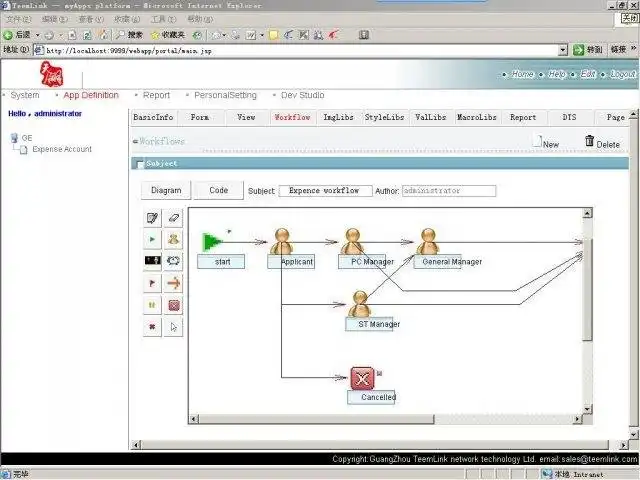Switch to the DTS tab
Image resolution: width=640 pixels, height=480 pixels.
point(569,117)
